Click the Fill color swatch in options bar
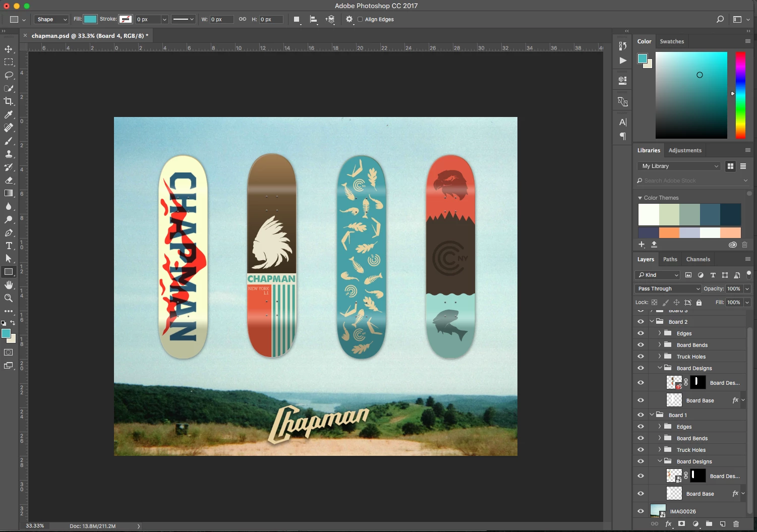The image size is (757, 532). pos(90,19)
